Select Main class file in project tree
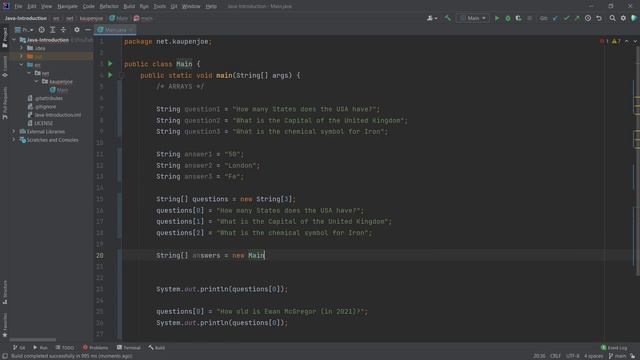This screenshot has height=360, width=640. (59, 90)
